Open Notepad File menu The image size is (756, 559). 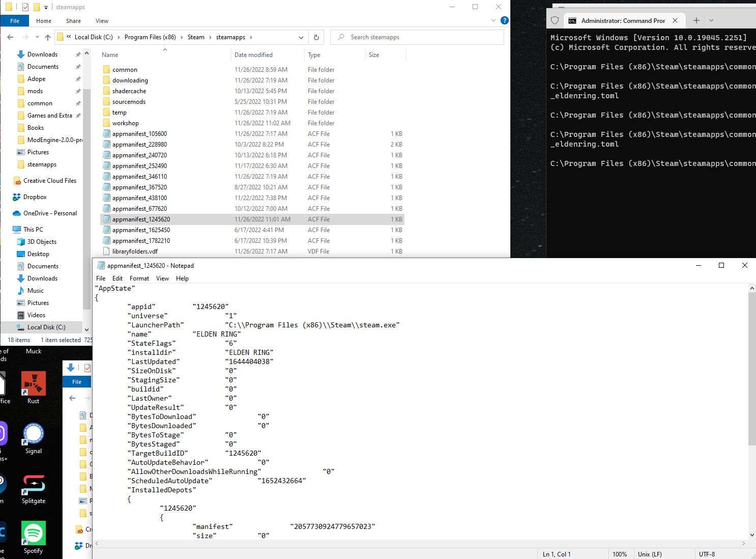[101, 278]
